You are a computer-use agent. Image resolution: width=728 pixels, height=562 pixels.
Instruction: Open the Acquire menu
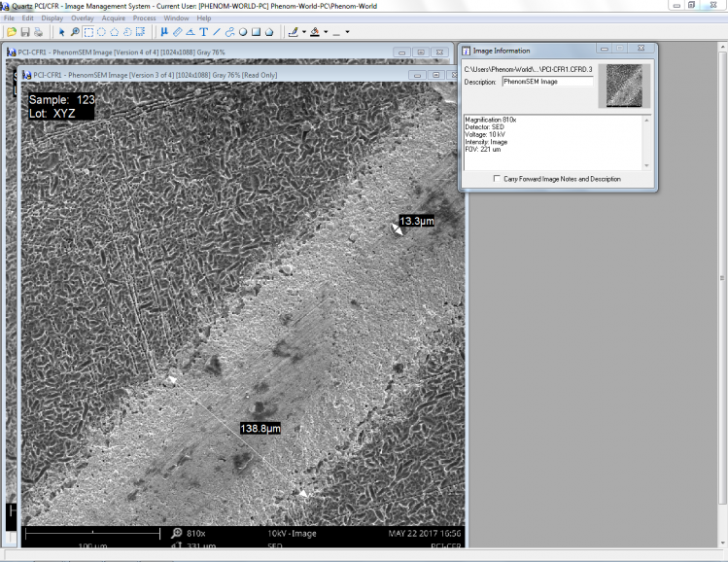[x=113, y=18]
